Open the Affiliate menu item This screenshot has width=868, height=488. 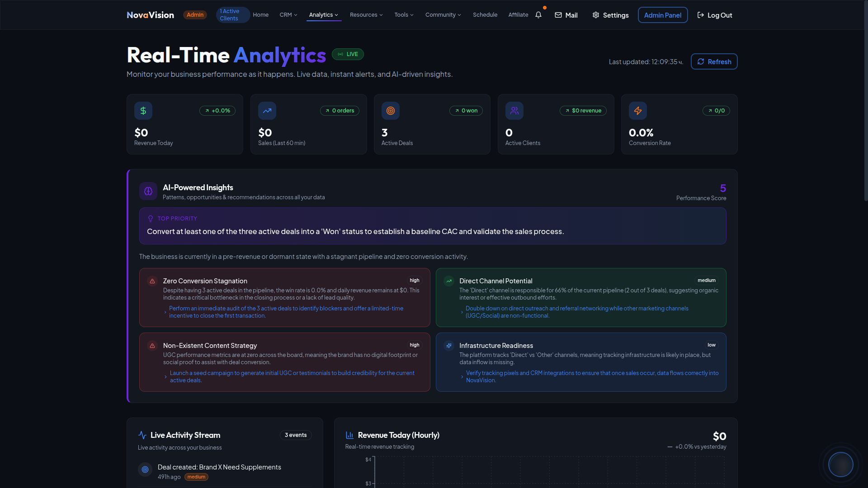518,15
